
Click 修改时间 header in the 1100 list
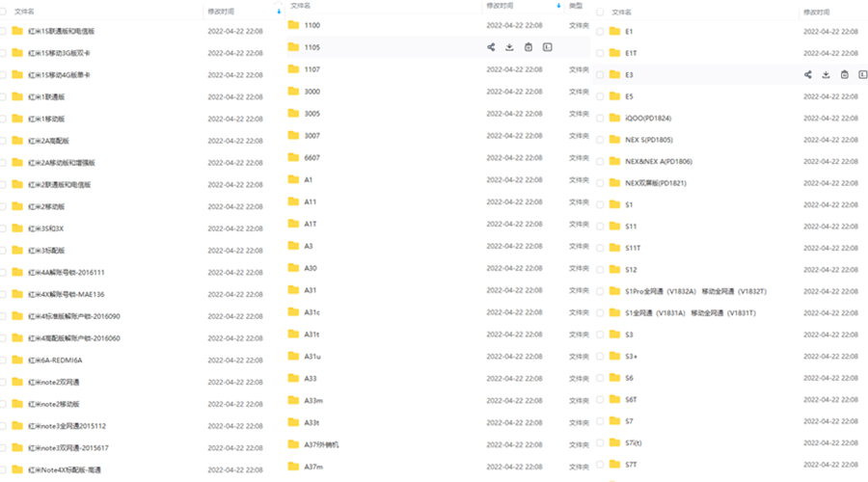point(500,6)
